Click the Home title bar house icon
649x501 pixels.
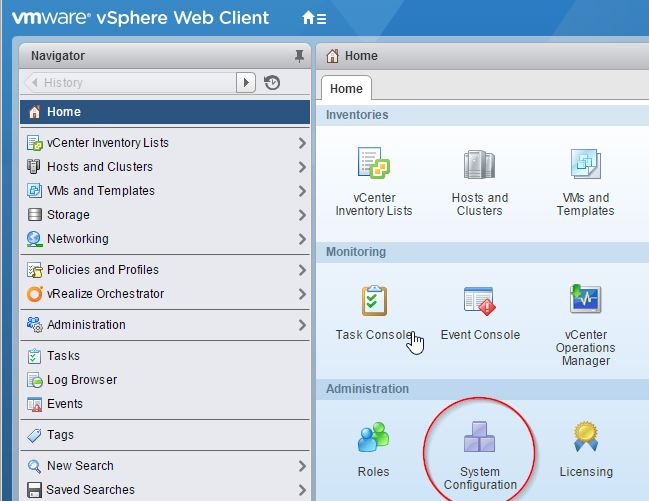(332, 55)
